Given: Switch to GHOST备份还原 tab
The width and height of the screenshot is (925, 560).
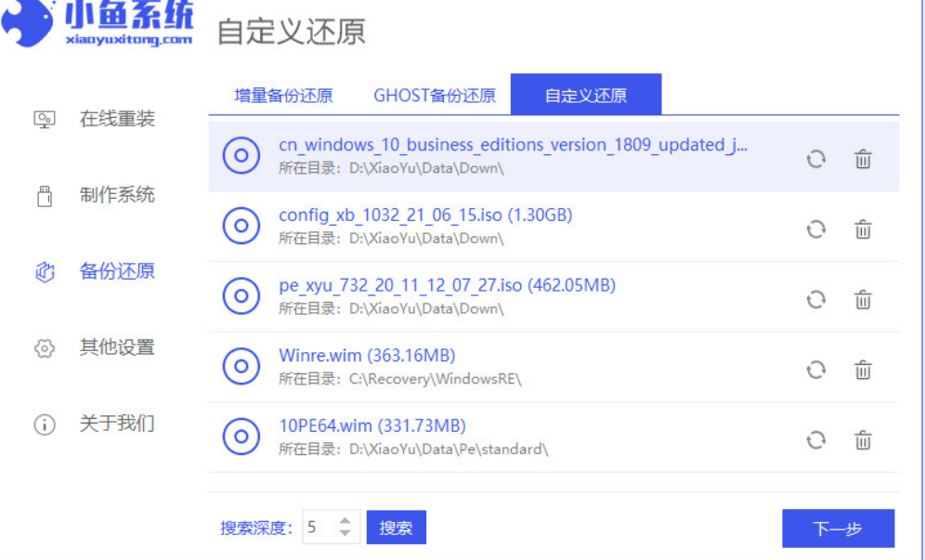Looking at the screenshot, I should [435, 96].
